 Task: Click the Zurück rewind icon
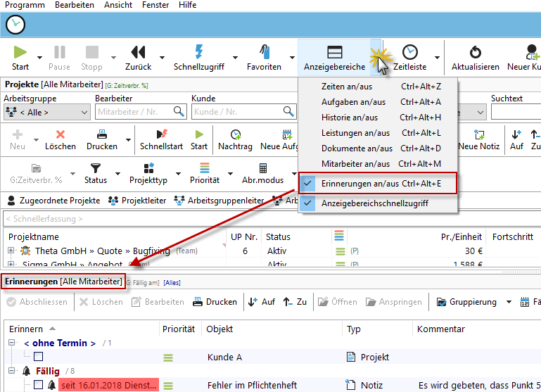point(138,53)
